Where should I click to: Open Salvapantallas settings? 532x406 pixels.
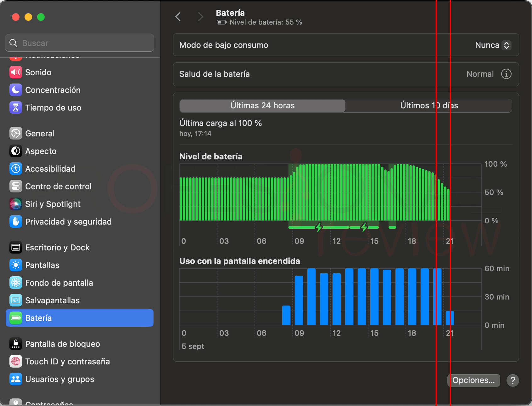point(80,300)
